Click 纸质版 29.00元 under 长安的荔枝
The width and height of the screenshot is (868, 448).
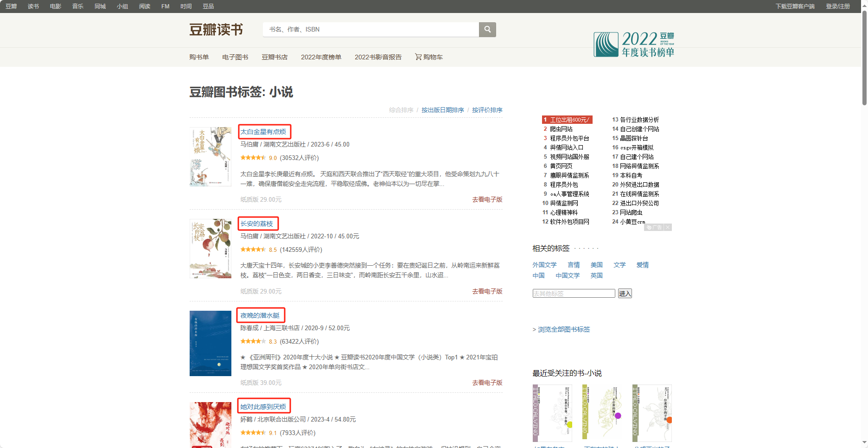(x=261, y=291)
